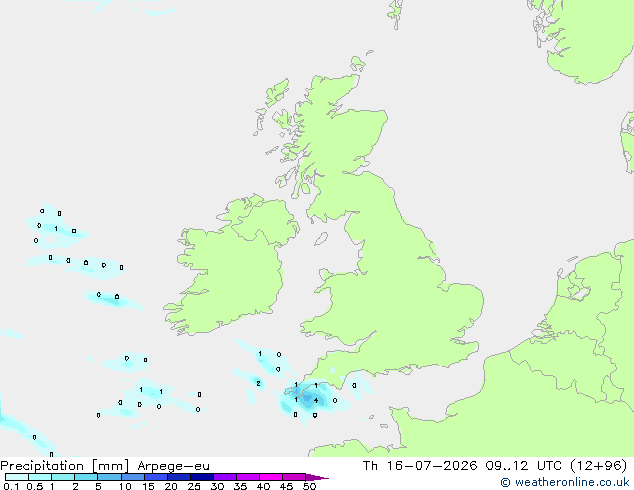The height and width of the screenshot is (490, 634).
Task: Click the '0.1' legend scale label
Action: [x=11, y=486]
